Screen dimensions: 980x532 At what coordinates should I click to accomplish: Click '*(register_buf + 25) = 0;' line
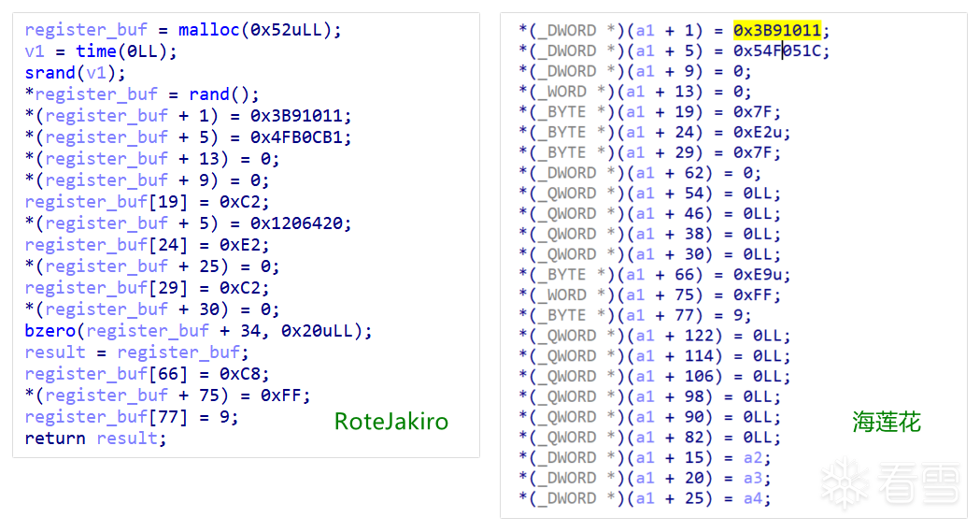point(152,266)
